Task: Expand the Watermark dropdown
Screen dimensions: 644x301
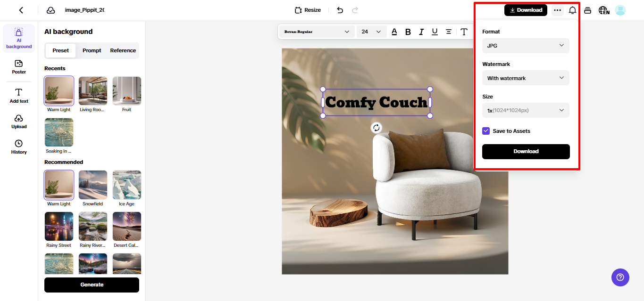Action: coord(526,78)
